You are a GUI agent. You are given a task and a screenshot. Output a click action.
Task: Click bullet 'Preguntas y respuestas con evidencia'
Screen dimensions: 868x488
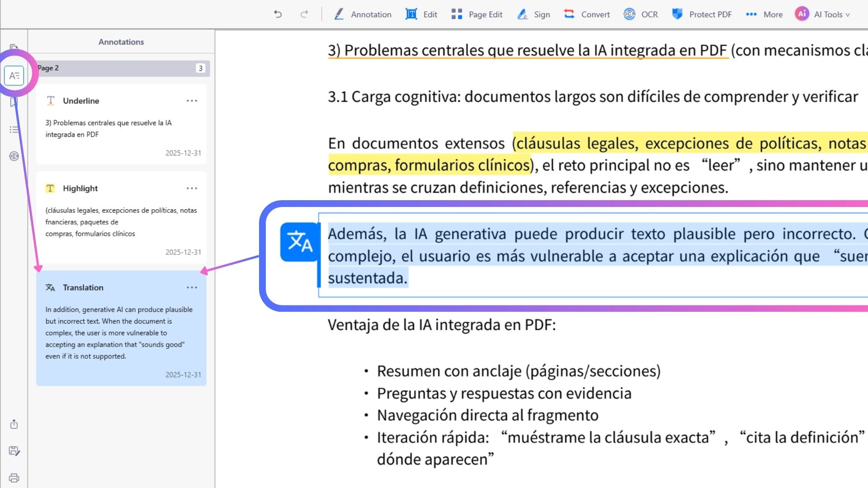tap(504, 394)
